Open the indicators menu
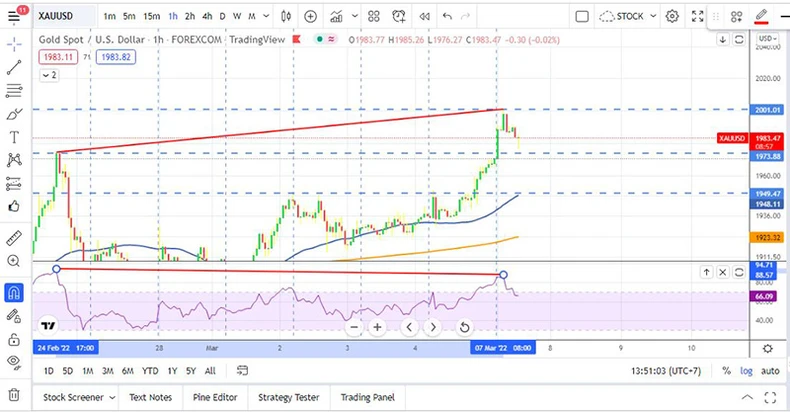This screenshot has width=790, height=412. (x=336, y=17)
